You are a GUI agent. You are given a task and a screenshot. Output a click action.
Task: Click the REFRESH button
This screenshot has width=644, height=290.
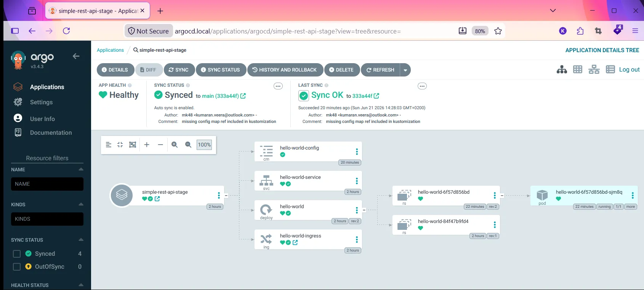pos(380,70)
